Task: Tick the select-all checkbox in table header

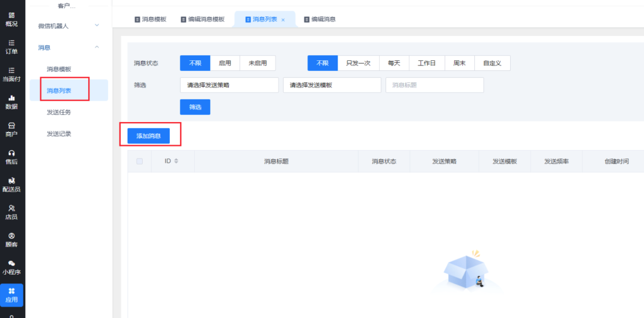Action: tap(140, 162)
